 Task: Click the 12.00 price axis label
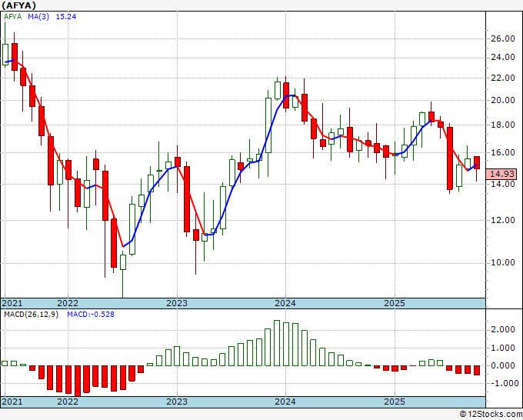point(503,220)
